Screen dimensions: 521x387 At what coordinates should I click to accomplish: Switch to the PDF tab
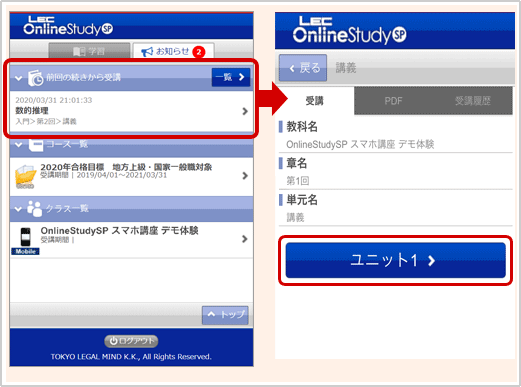tap(393, 101)
